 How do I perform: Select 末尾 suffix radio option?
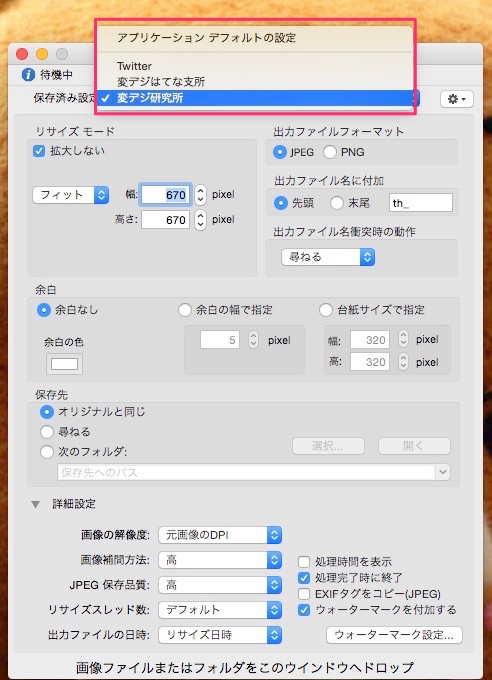(x=337, y=203)
